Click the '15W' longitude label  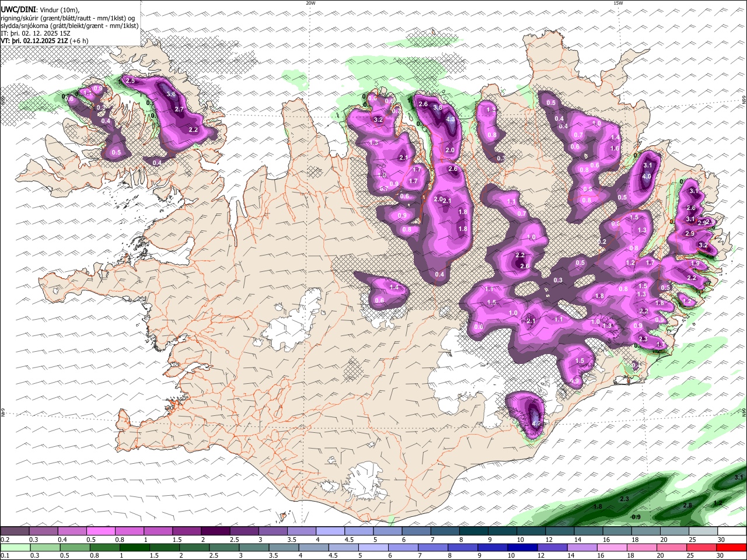point(618,3)
